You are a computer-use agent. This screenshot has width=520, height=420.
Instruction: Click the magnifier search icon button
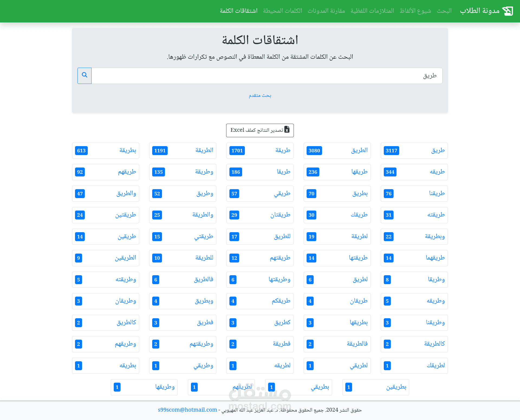(x=84, y=76)
